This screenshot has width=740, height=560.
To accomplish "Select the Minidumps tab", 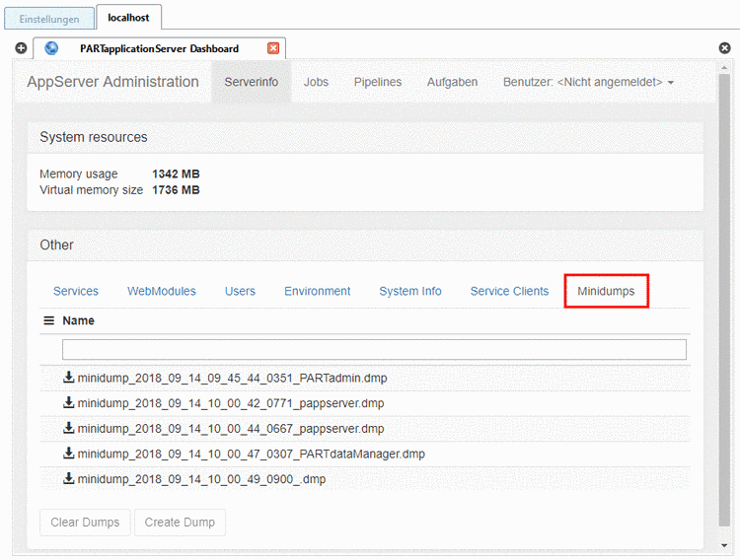I will [606, 291].
